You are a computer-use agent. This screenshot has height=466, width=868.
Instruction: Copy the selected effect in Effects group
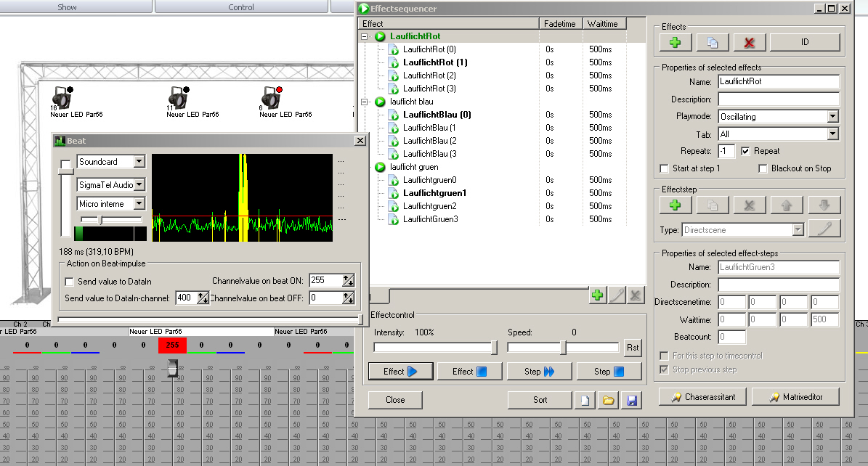[x=712, y=43]
